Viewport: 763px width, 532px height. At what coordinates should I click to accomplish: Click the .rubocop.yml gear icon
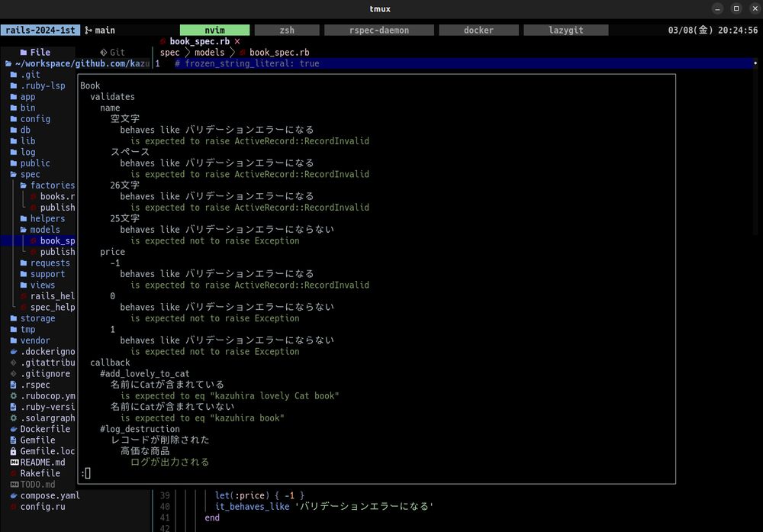(x=14, y=396)
